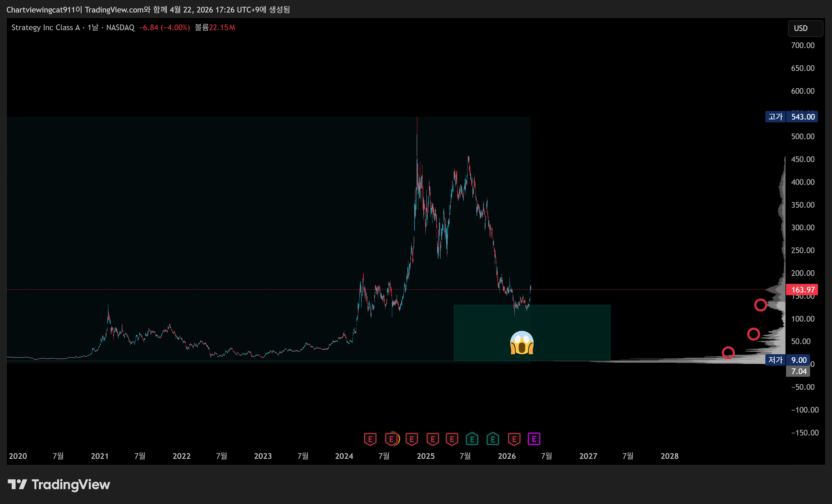The image size is (832, 504).
Task: Click the leftmost red earnings E marker
Action: tap(370, 439)
